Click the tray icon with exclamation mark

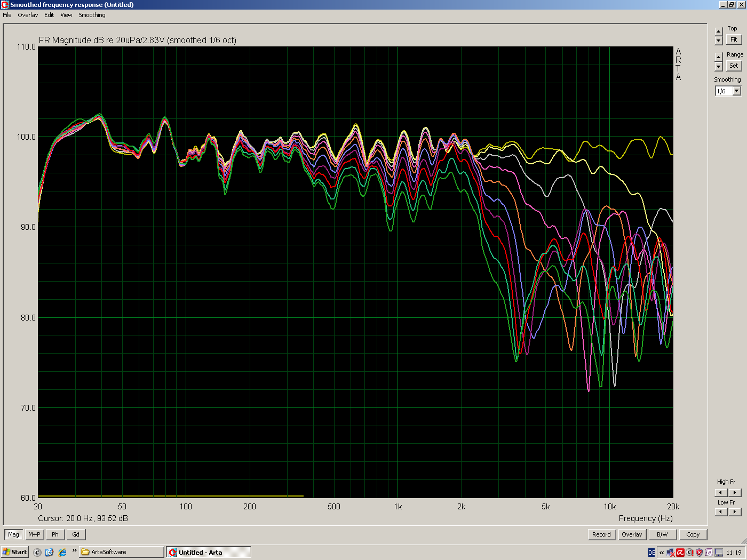(690, 553)
